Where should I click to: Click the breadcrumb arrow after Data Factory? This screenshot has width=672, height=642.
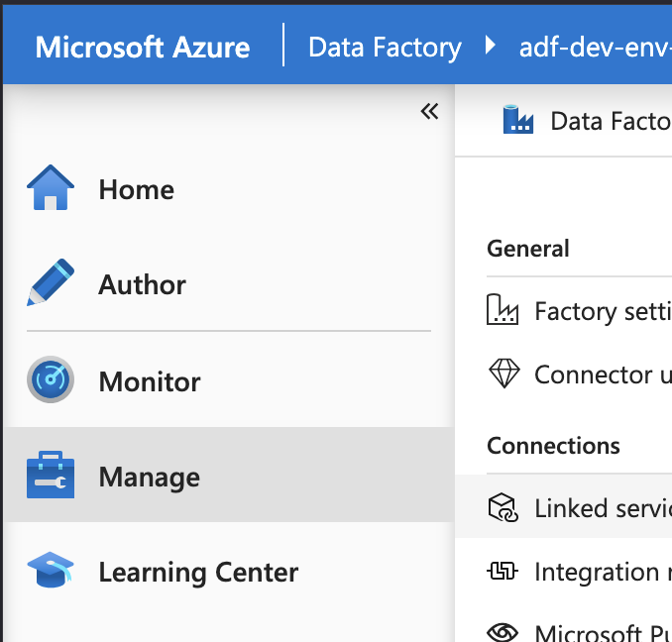coord(491,46)
